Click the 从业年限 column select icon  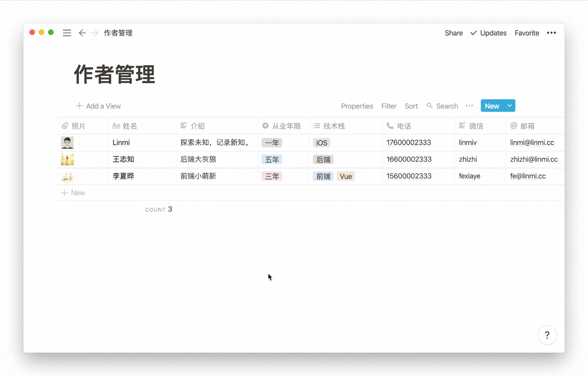pos(266,126)
